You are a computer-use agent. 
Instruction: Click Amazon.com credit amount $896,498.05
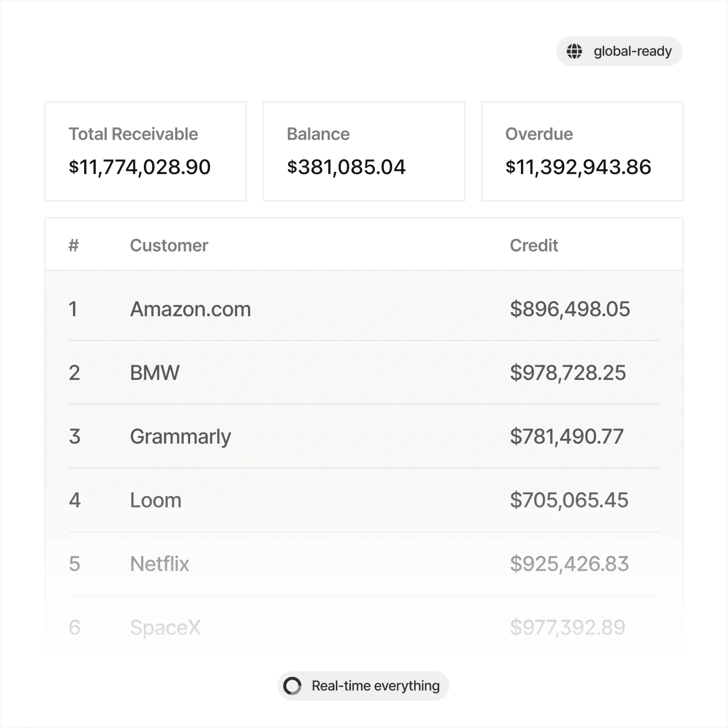[x=570, y=309]
